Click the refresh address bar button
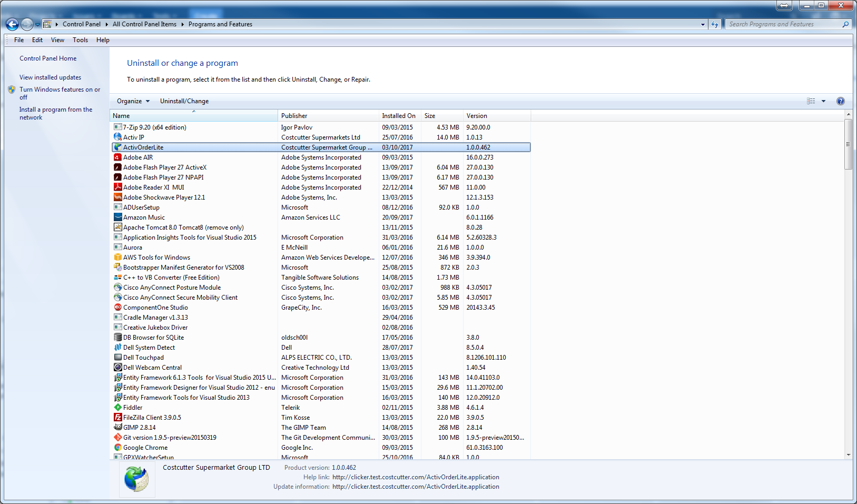Screen dimensions: 857x504 (715, 24)
